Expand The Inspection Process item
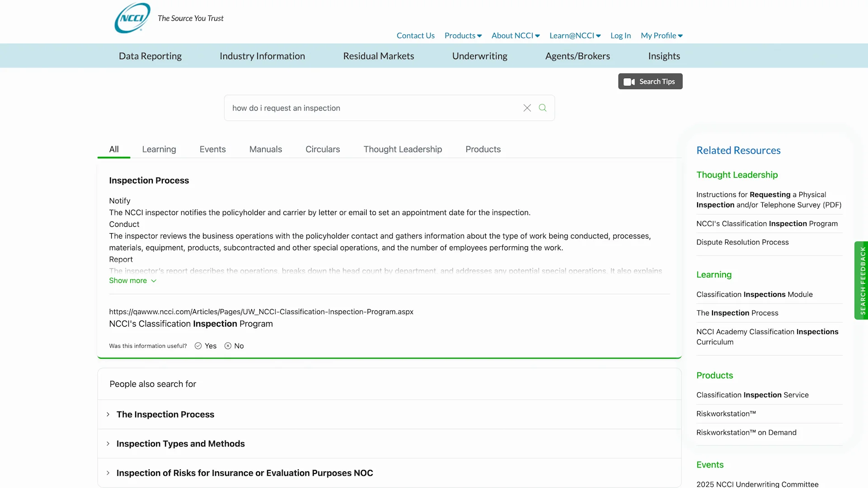868x488 pixels. point(165,414)
